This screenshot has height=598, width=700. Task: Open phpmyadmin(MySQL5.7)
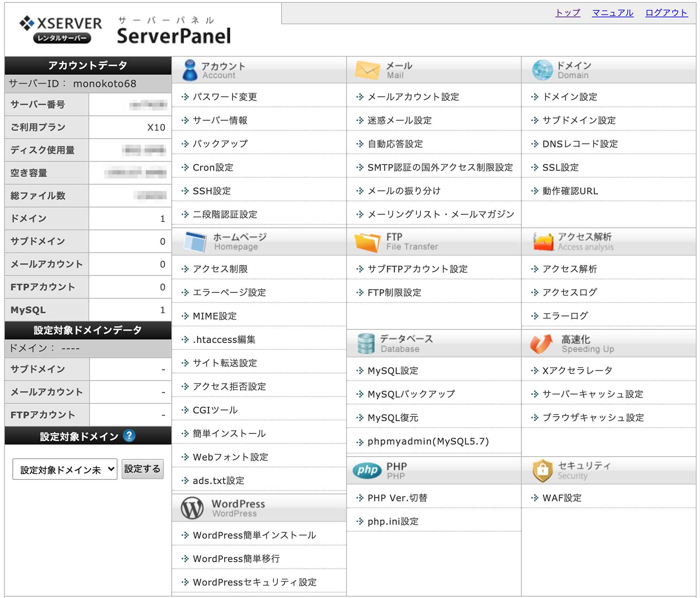(428, 441)
